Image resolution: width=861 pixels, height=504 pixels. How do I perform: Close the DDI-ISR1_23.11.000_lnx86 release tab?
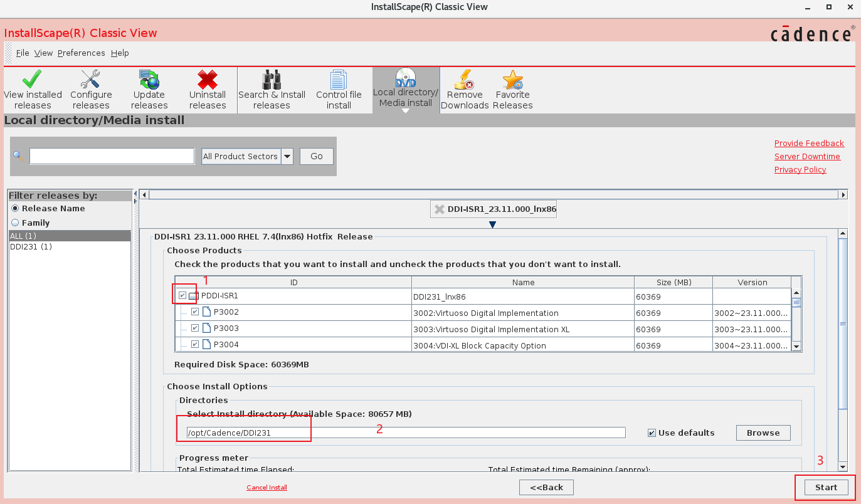click(x=440, y=209)
